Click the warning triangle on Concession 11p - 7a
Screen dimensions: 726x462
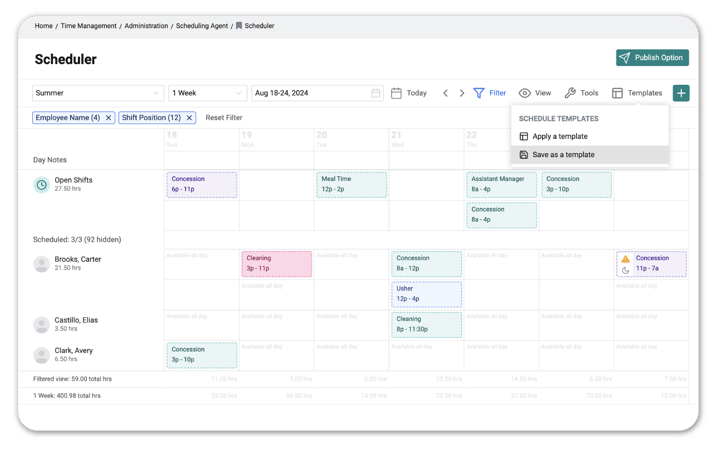point(626,259)
